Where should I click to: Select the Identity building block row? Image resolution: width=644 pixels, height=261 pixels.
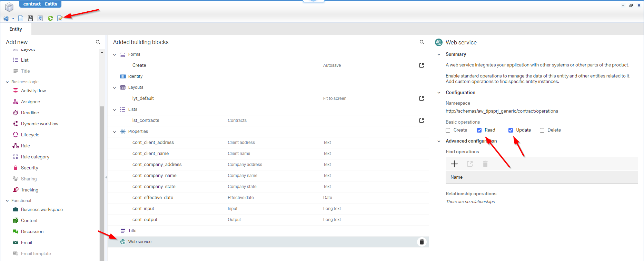(x=268, y=76)
